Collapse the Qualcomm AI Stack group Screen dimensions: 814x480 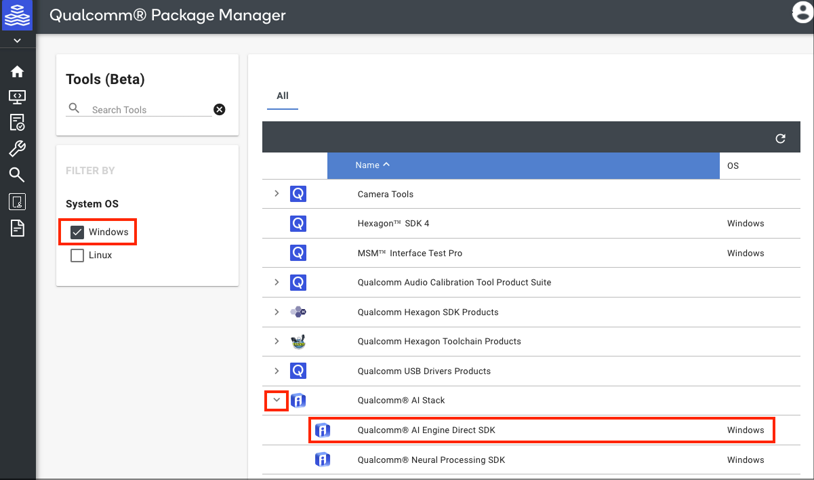(277, 401)
